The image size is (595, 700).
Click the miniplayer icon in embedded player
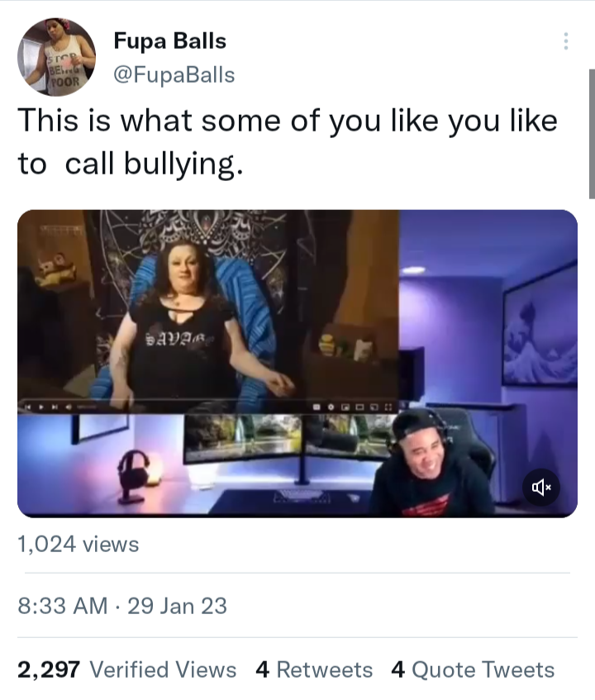(x=345, y=407)
